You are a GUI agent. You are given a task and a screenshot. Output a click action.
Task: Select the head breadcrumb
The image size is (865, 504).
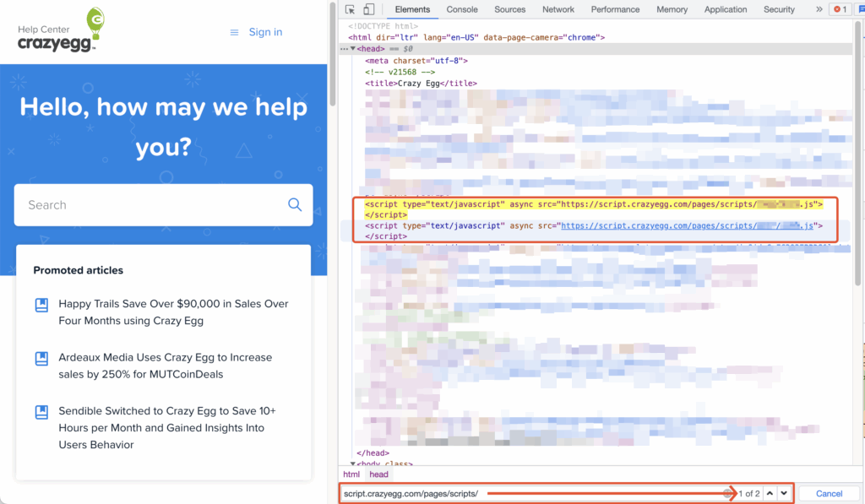(378, 474)
